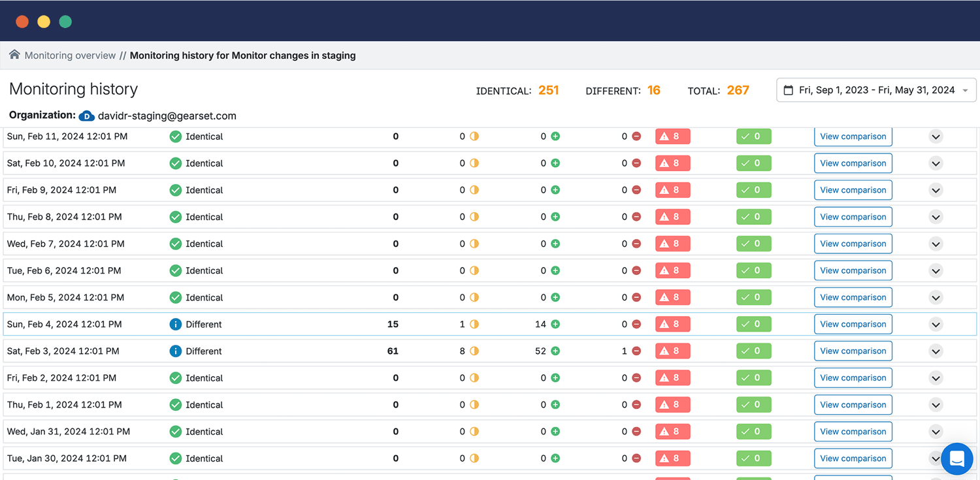Screen dimensions: 980x480
Task: Expand the Feb 9, 2024 row chevron
Action: click(936, 191)
